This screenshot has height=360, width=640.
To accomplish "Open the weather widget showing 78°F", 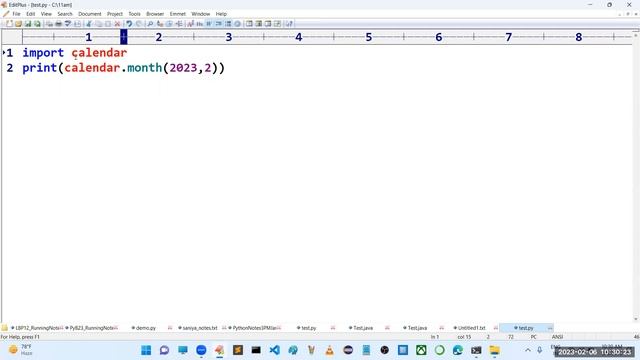I will click(20, 350).
